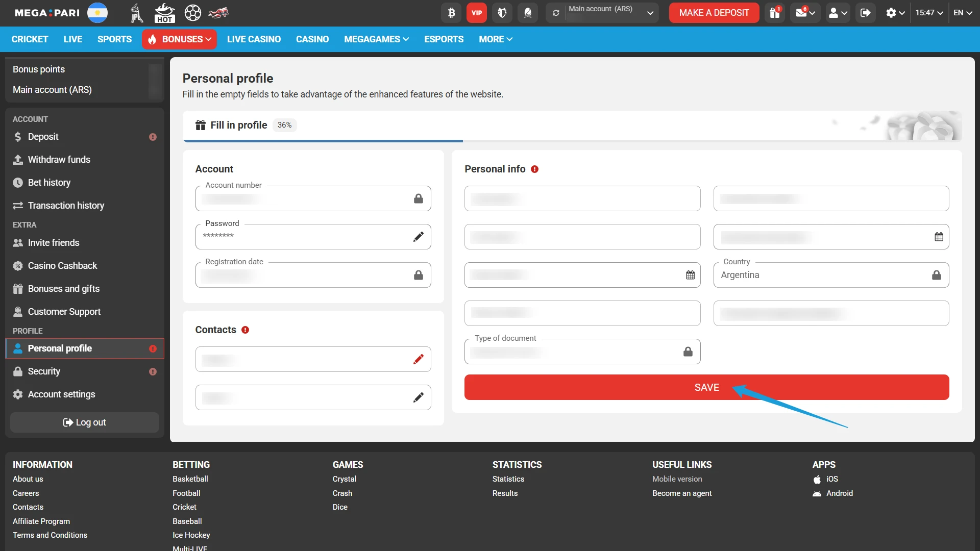Open the HOT chili pepper icon
The height and width of the screenshot is (551, 980).
tap(164, 13)
